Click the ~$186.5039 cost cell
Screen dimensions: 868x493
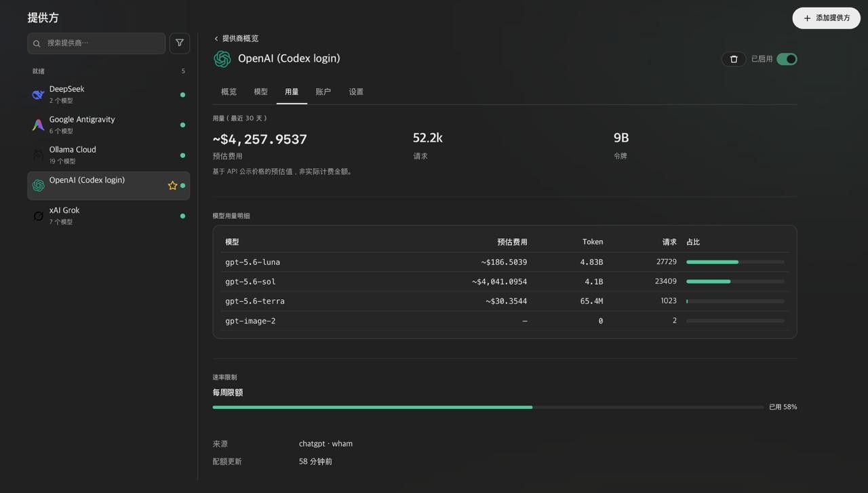(x=505, y=262)
